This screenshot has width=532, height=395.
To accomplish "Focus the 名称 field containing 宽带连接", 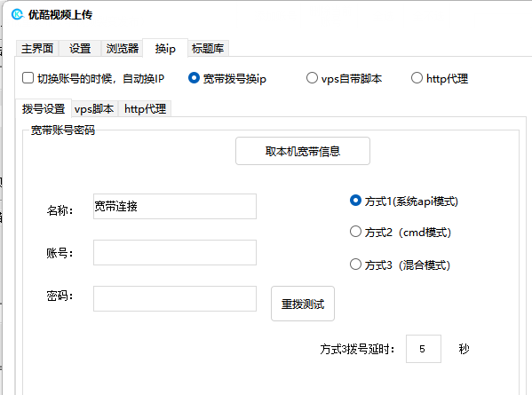I will click(x=175, y=206).
